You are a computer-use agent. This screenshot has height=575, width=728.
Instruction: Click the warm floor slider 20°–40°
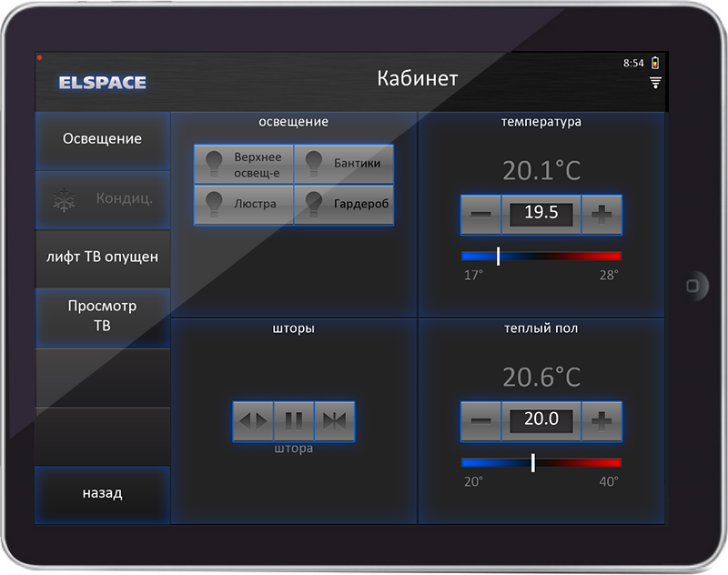541,462
